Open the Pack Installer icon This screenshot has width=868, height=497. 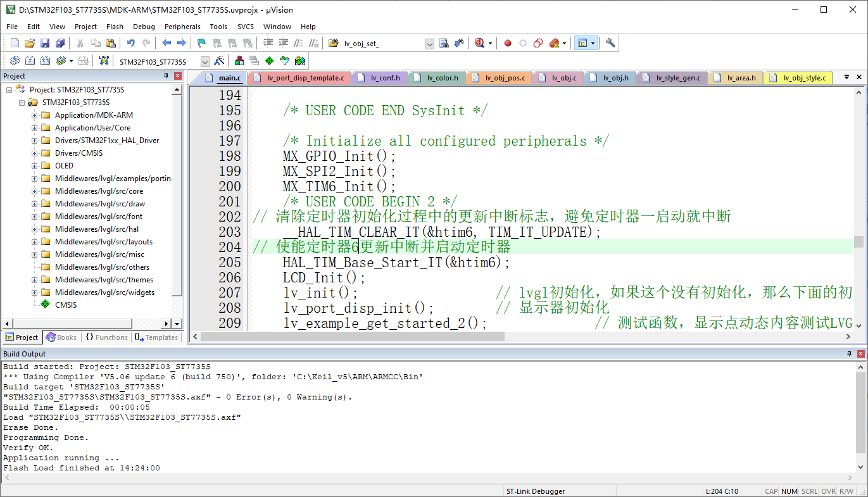pos(300,61)
